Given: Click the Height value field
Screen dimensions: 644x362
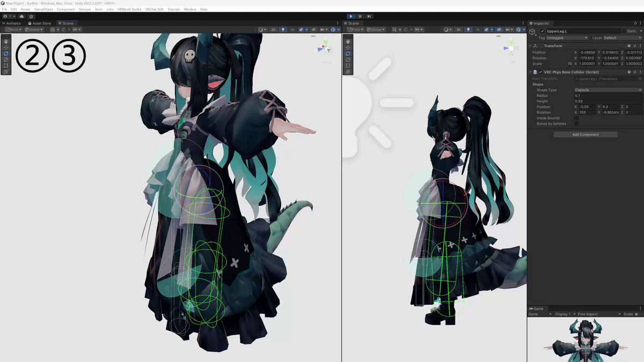Looking at the screenshot, I should click(608, 101).
